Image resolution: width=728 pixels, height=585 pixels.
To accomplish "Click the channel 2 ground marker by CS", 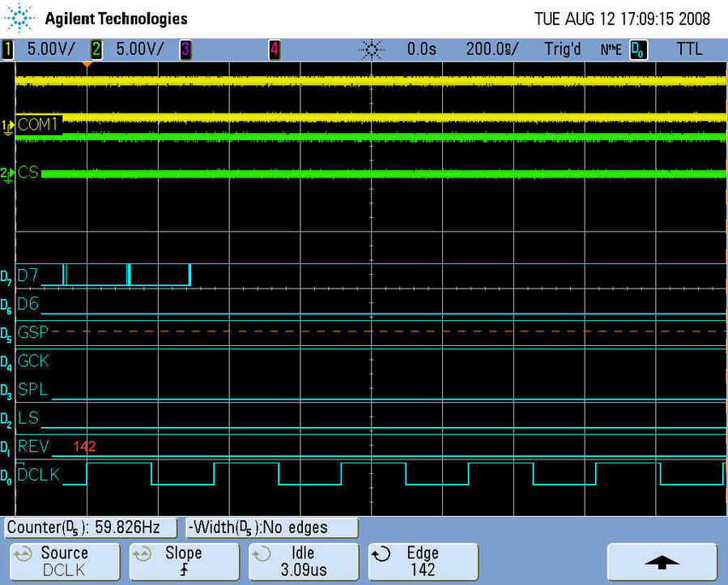I will [x=8, y=173].
